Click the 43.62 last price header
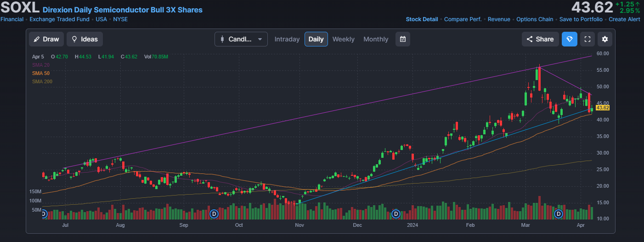This screenshot has width=644, height=242. (x=592, y=7)
